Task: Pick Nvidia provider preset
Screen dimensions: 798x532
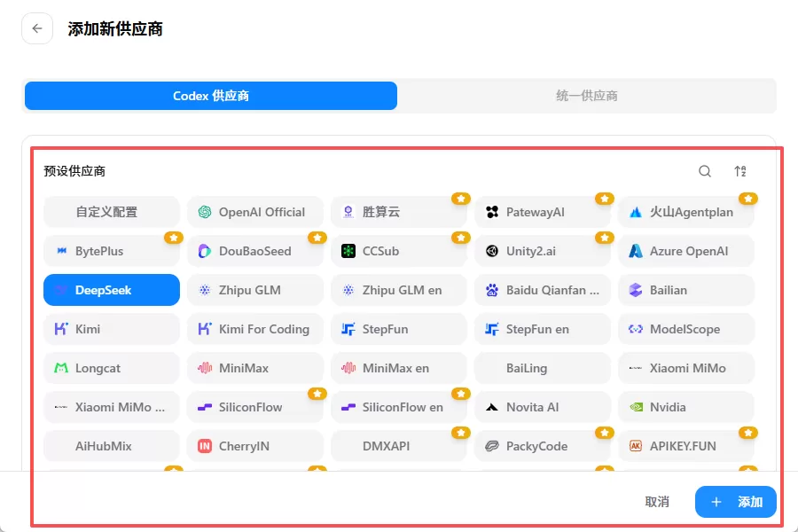Action: 686,407
